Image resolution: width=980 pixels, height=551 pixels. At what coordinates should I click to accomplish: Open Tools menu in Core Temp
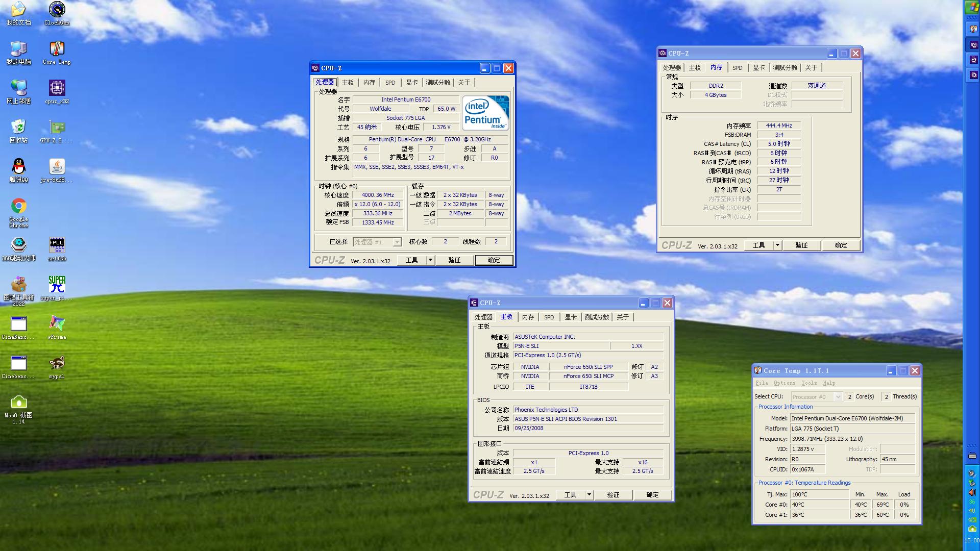point(809,383)
